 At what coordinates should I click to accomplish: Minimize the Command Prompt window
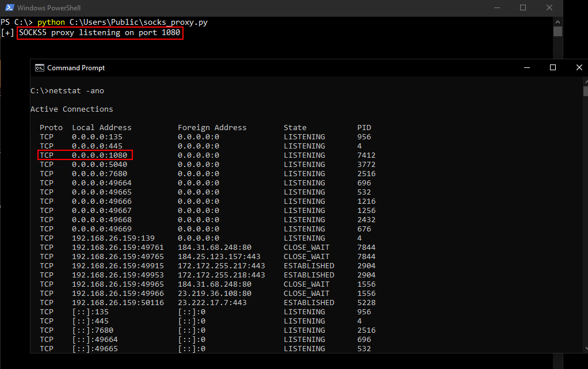point(527,67)
